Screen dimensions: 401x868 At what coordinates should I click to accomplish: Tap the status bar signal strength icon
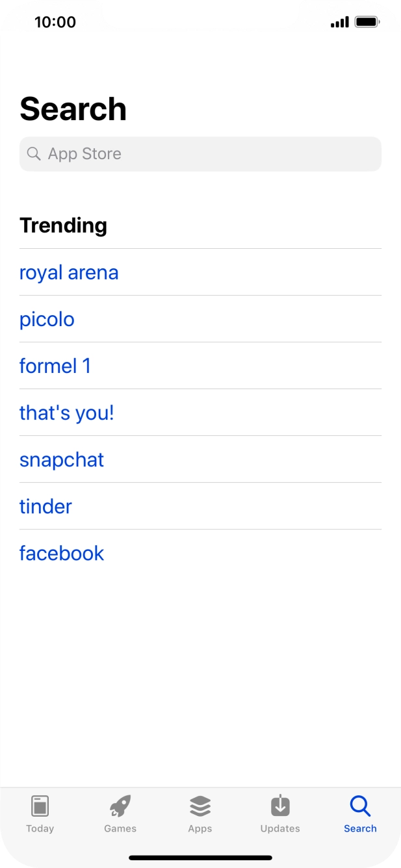[341, 21]
